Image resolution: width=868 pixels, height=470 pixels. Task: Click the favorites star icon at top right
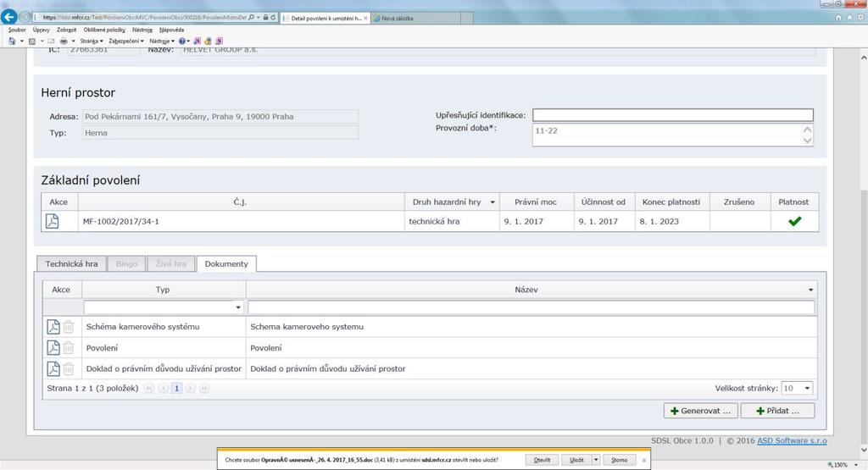tap(849, 18)
